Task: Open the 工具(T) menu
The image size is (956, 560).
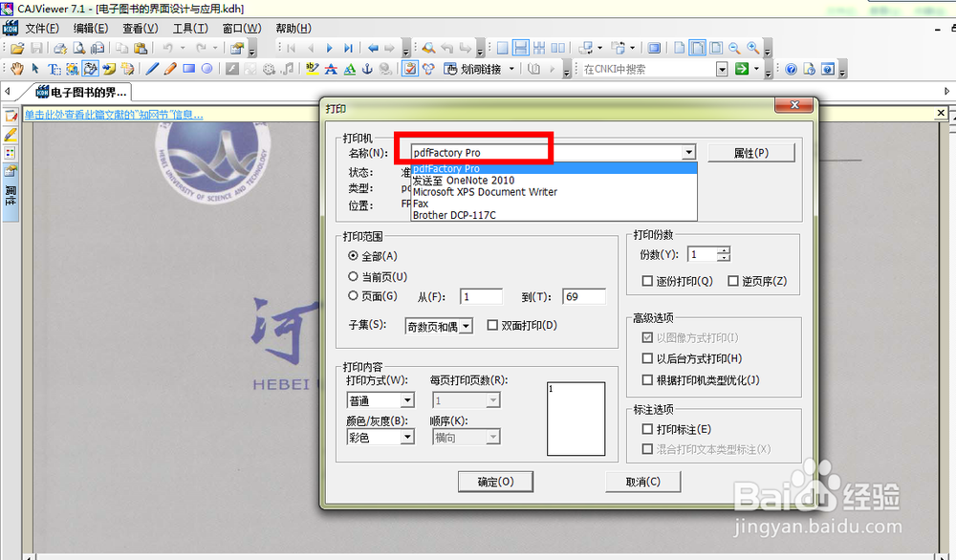Action: [190, 28]
